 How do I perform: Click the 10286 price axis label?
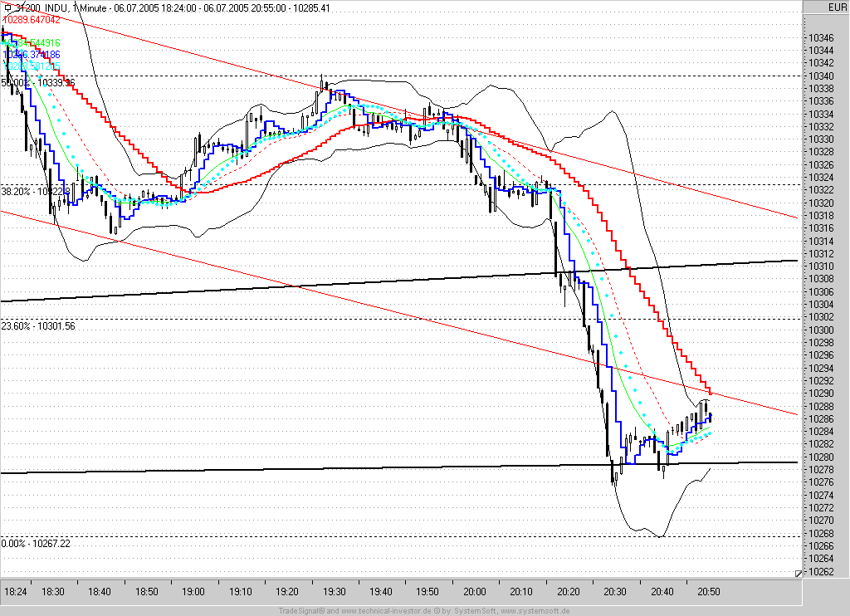coord(821,418)
